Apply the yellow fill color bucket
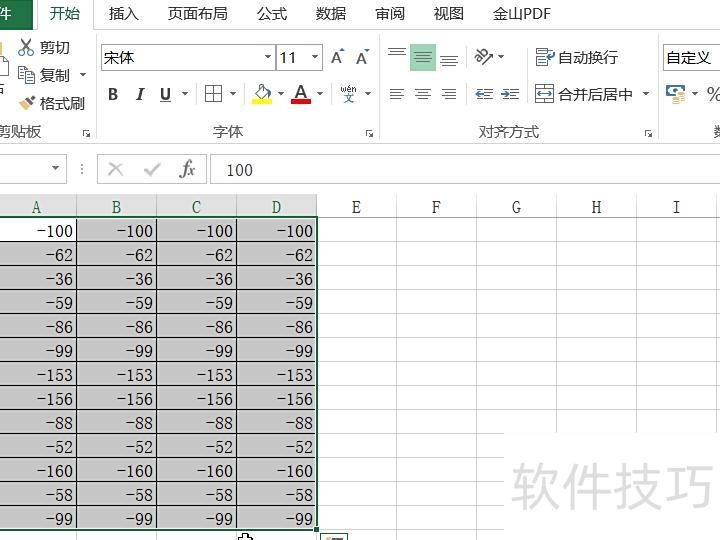The height and width of the screenshot is (540, 720). tap(262, 94)
